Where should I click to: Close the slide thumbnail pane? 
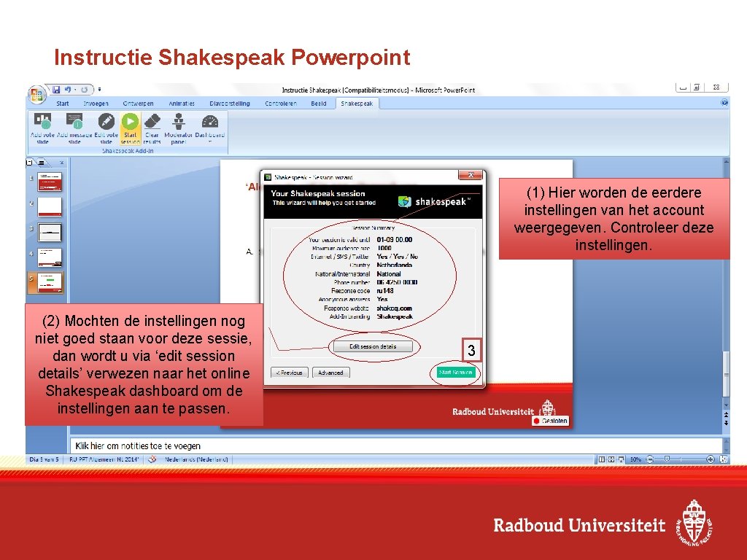[x=61, y=163]
